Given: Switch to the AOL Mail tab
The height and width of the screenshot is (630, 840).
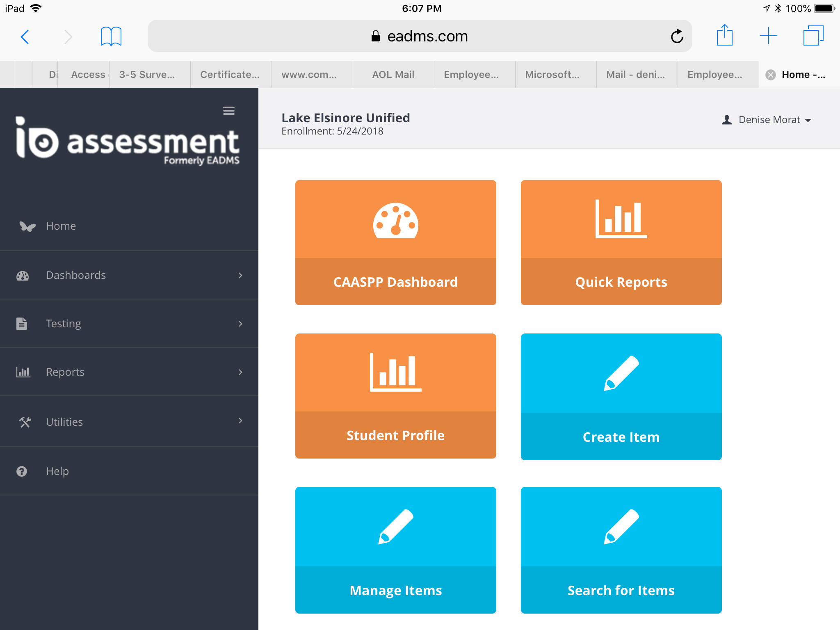Looking at the screenshot, I should [393, 75].
